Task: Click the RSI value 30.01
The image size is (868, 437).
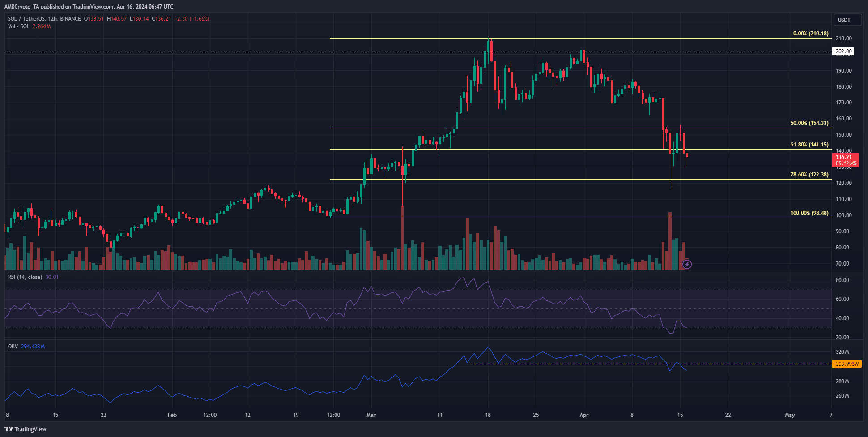Action: [52, 277]
